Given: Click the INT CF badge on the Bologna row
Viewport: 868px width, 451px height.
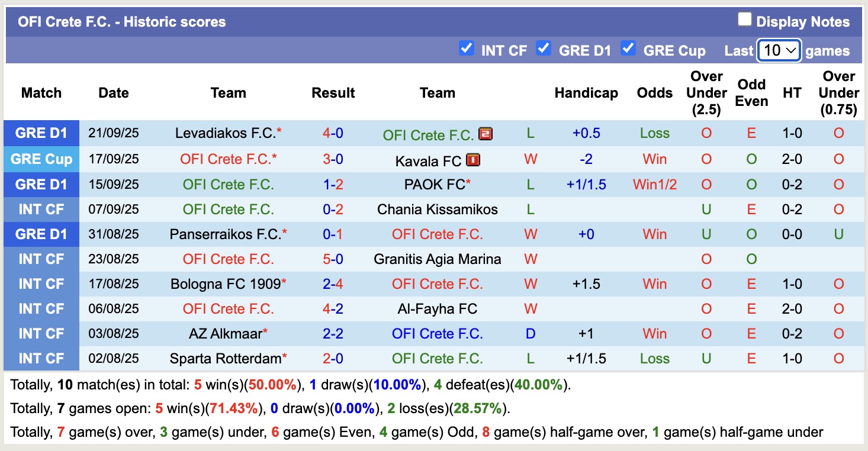Looking at the screenshot, I should (41, 284).
